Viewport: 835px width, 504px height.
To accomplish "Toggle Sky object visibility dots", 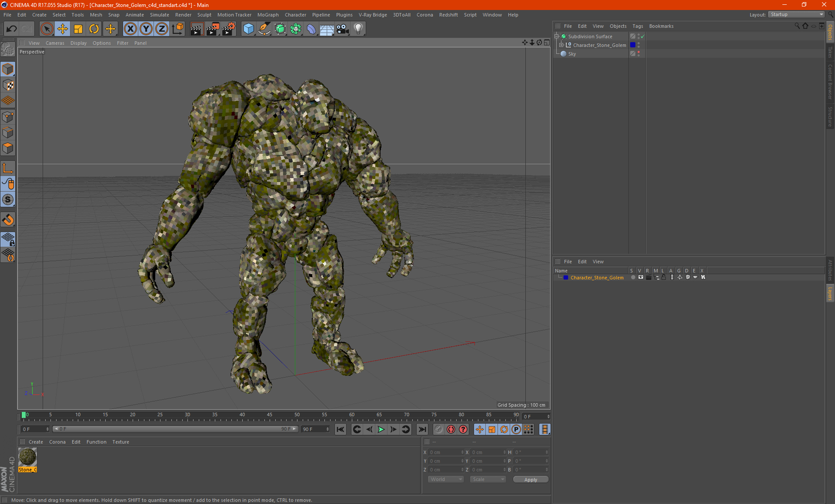I will [x=638, y=53].
